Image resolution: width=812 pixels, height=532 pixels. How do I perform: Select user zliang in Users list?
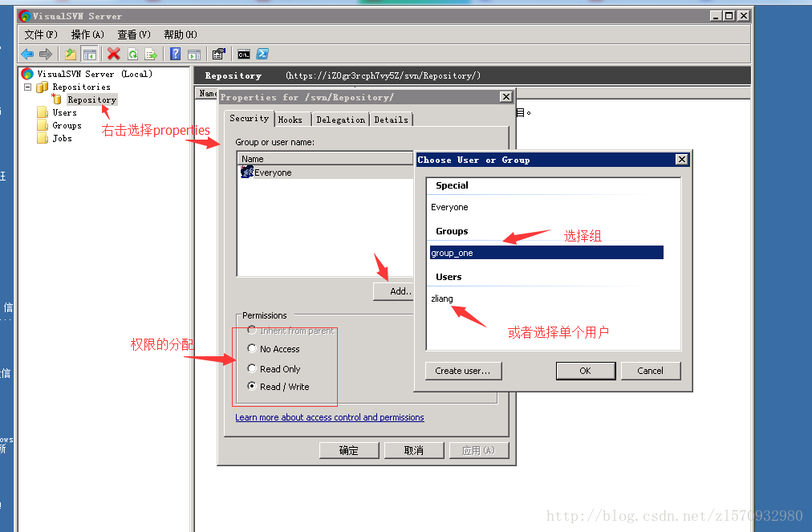442,298
